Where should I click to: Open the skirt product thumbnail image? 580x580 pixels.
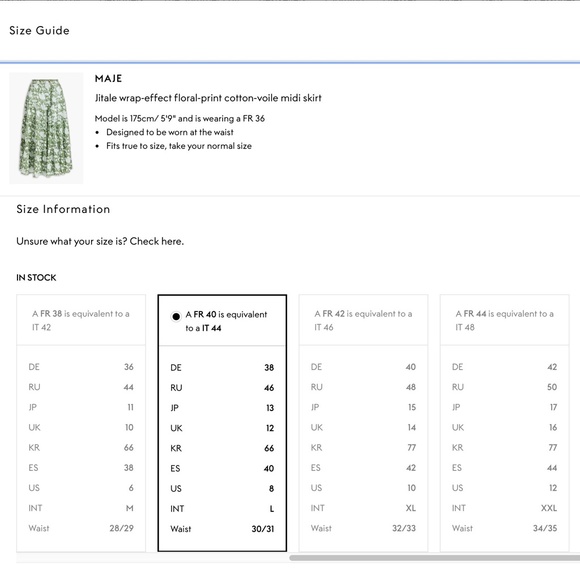(x=46, y=128)
